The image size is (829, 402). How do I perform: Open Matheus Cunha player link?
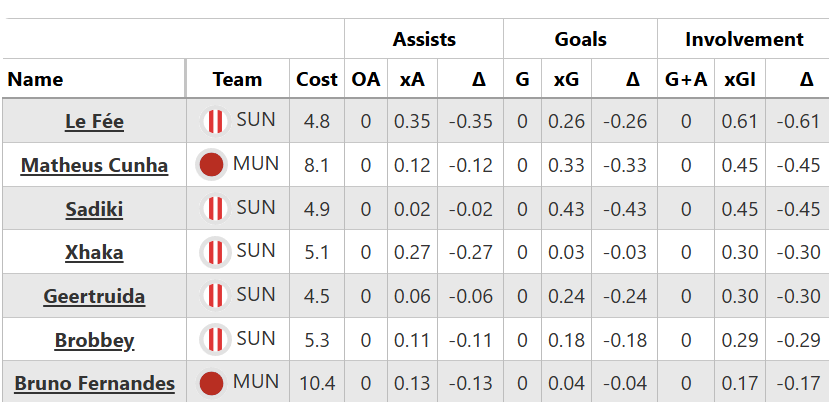click(x=95, y=166)
